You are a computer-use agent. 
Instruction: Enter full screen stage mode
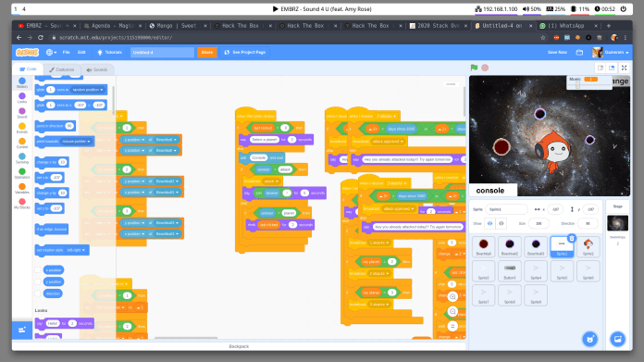click(624, 68)
